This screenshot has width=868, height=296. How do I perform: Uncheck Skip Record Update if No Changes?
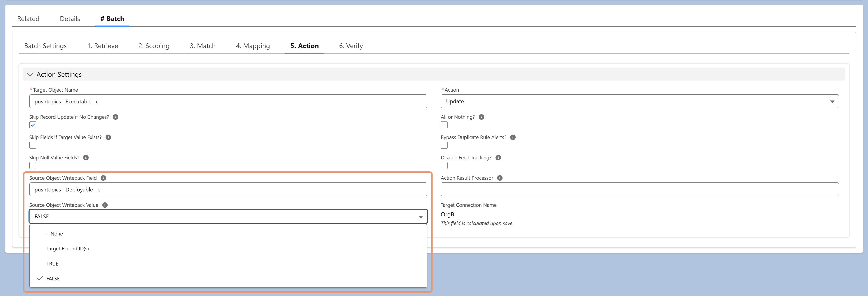click(33, 125)
